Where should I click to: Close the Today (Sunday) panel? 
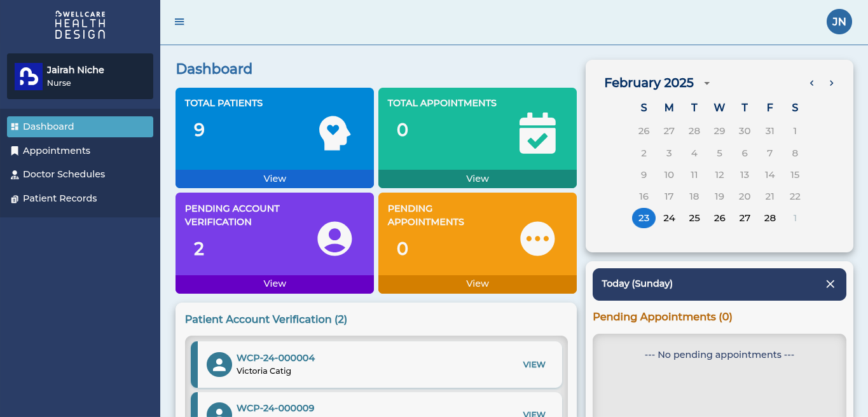(830, 284)
